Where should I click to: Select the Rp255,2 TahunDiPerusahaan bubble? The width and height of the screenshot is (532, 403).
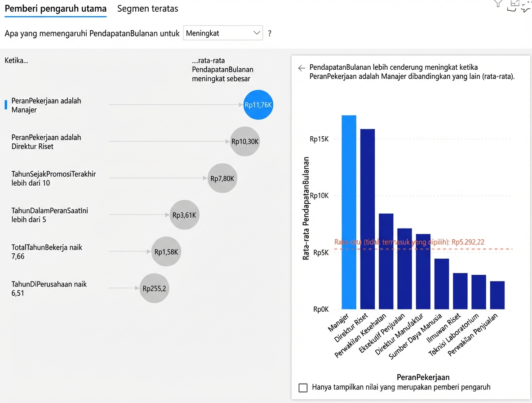(154, 288)
